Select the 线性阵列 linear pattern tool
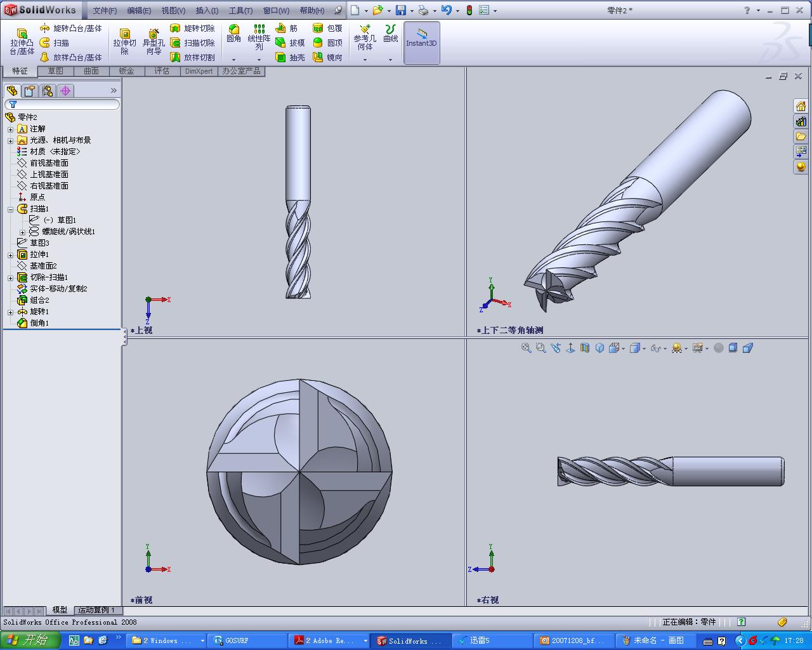This screenshot has height=650, width=812. [x=259, y=37]
